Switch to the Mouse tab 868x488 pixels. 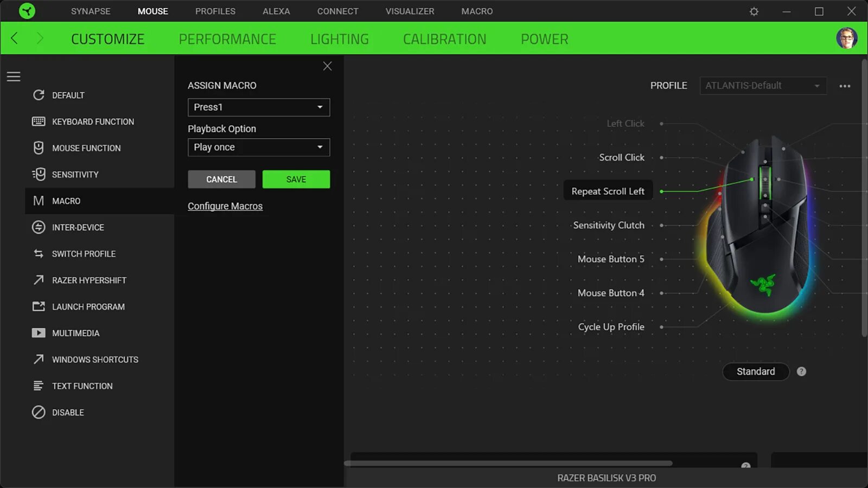coord(153,11)
